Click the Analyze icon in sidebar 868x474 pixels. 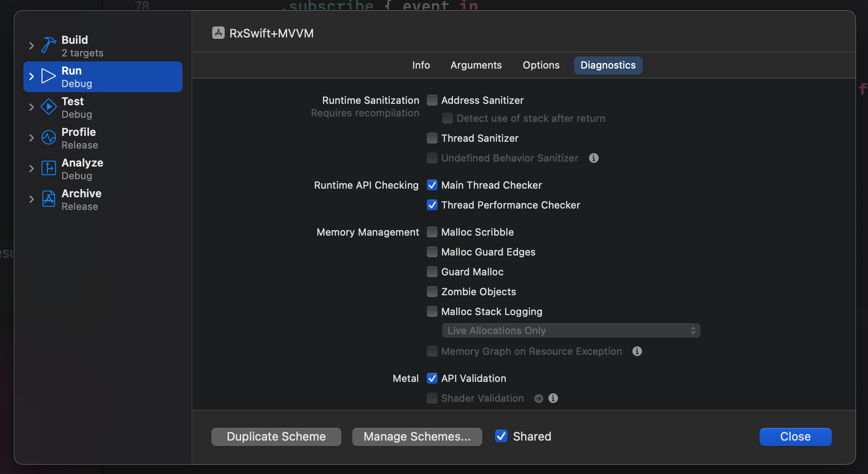point(49,168)
